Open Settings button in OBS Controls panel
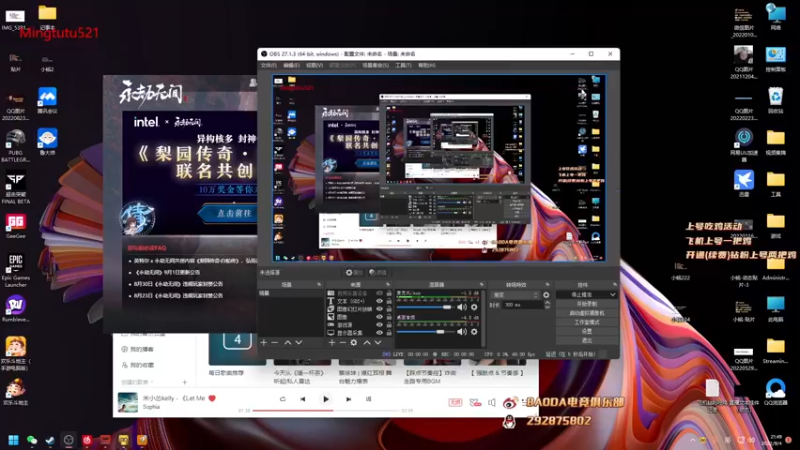Screen dimensions: 800x450 [x=587, y=332]
